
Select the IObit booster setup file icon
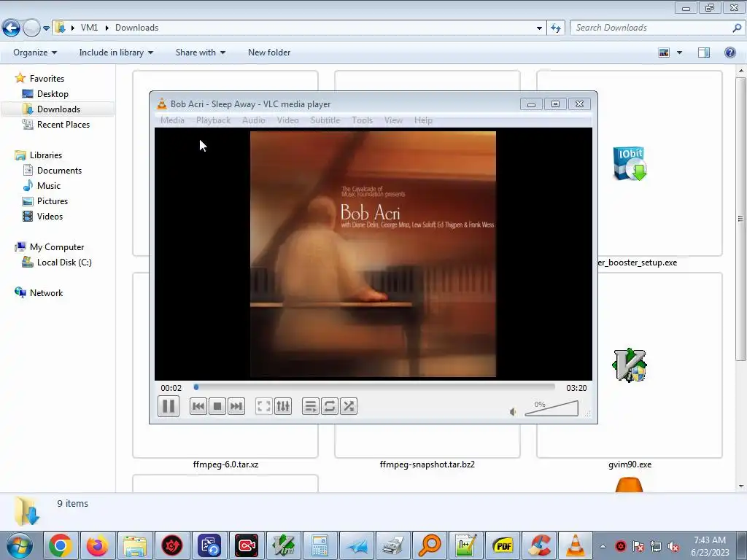[x=630, y=163]
